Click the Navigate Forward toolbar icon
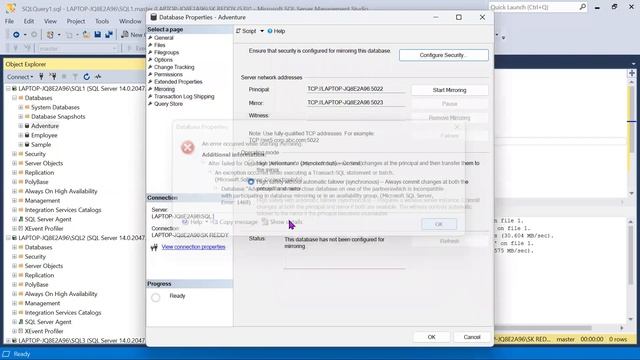Viewport: 640px width, 360px height. pyautogui.click(x=34, y=35)
